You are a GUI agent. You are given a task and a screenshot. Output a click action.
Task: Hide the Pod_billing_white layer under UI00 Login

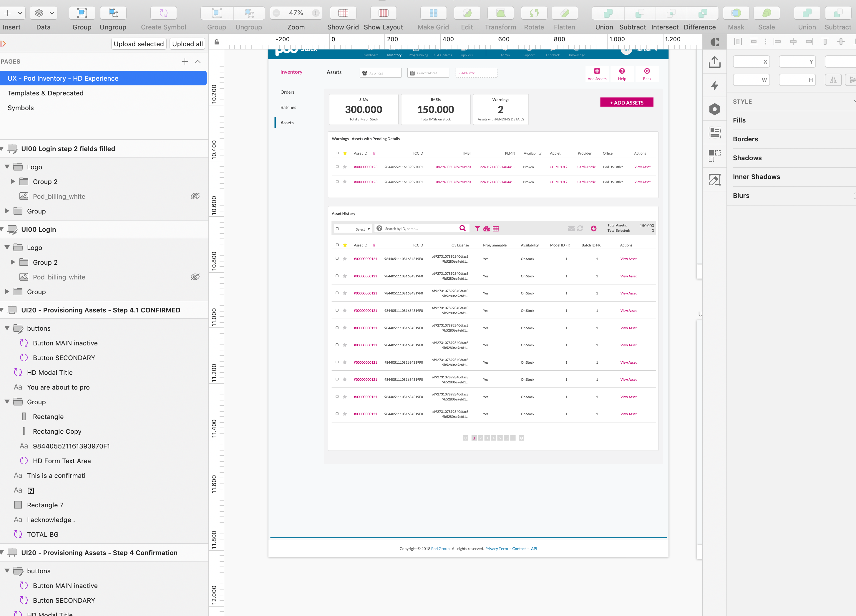(x=195, y=277)
